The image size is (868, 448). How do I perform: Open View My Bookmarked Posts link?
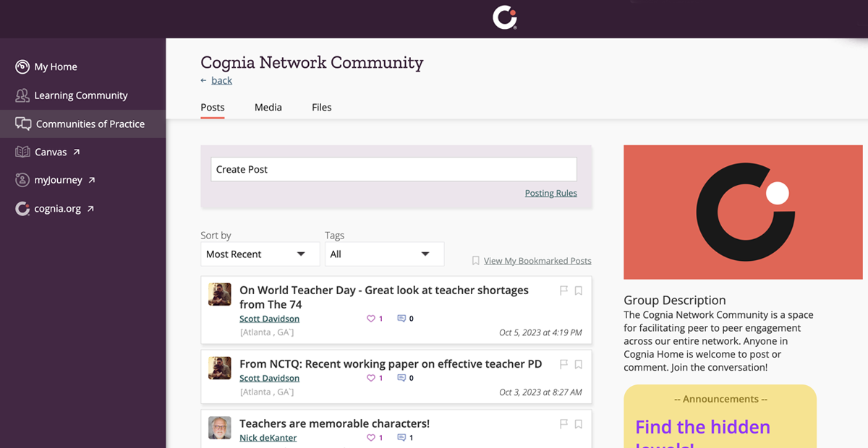pyautogui.click(x=537, y=261)
